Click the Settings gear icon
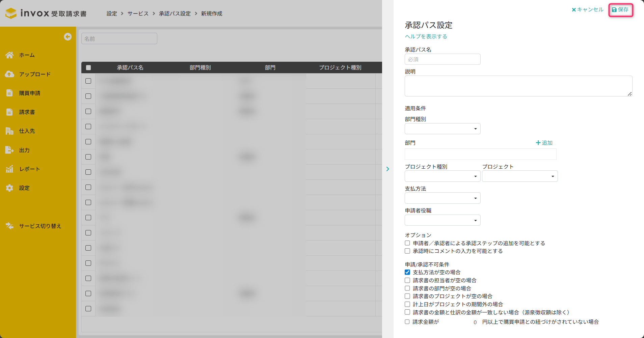The width and height of the screenshot is (644, 338). coord(9,188)
